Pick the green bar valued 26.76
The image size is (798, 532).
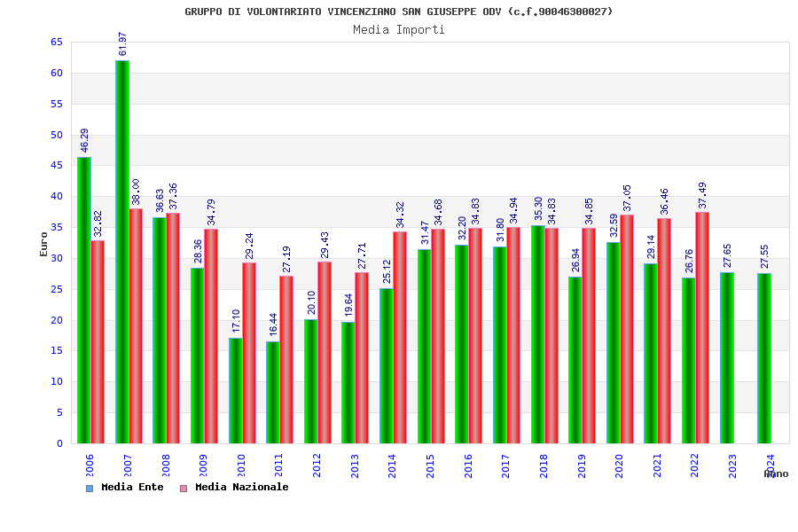pos(689,361)
